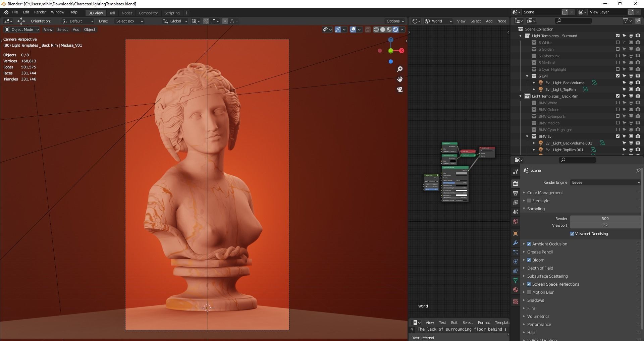Enable the S White collection checkbox

tap(618, 43)
